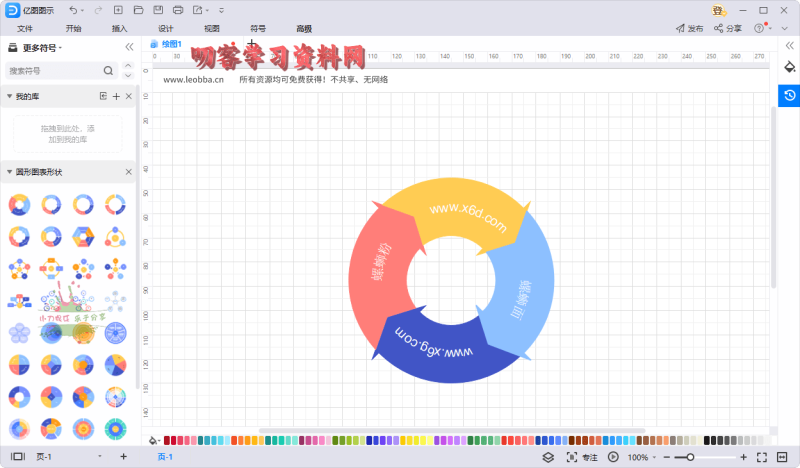Open the 更多符号 dropdown
This screenshot has width=800, height=468.
click(x=42, y=48)
